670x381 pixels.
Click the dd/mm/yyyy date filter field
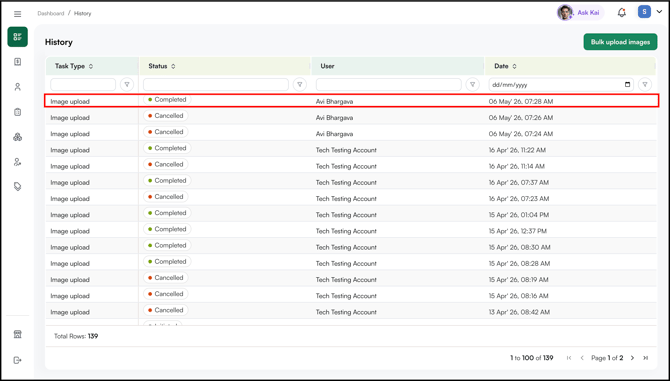point(561,85)
